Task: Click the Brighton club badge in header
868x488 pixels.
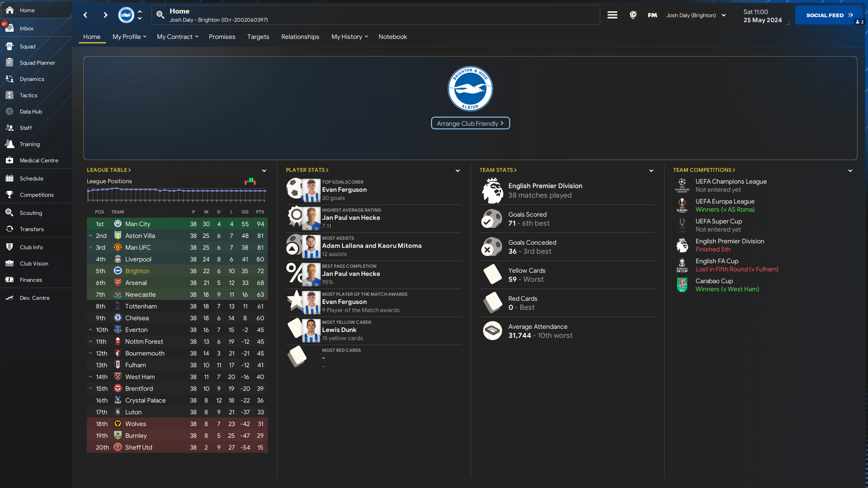Action: [x=126, y=15]
